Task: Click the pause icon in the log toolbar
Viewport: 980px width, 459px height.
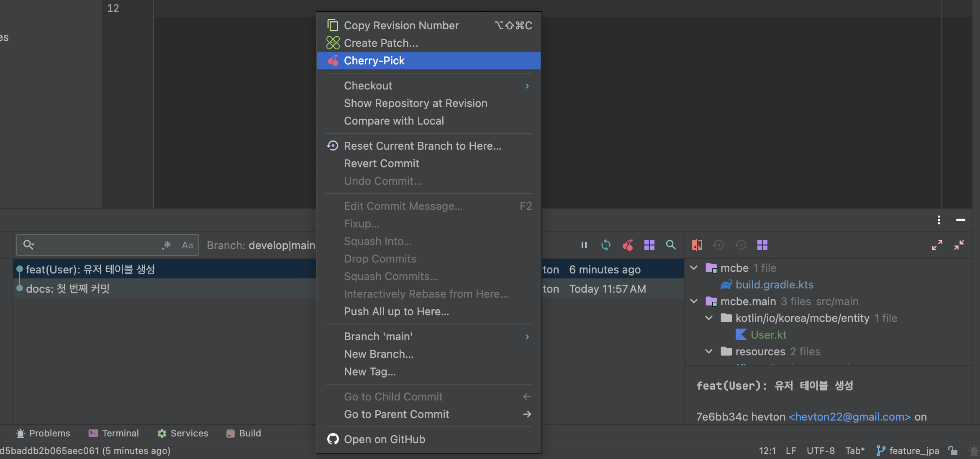Action: (x=584, y=245)
